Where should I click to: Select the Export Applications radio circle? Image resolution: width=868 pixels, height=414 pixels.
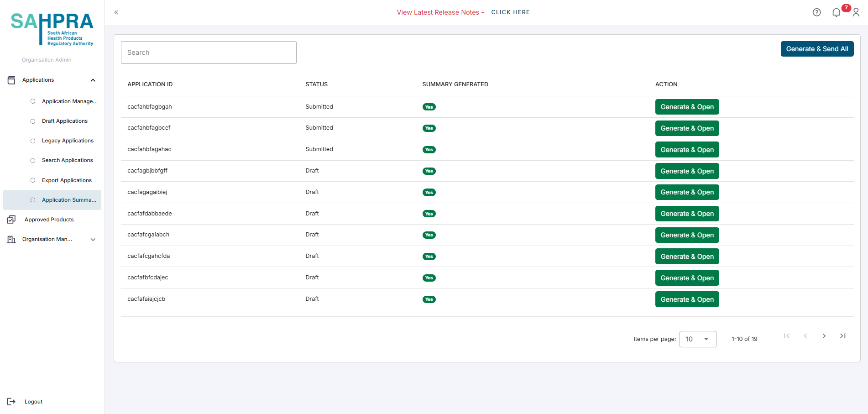[x=33, y=180]
